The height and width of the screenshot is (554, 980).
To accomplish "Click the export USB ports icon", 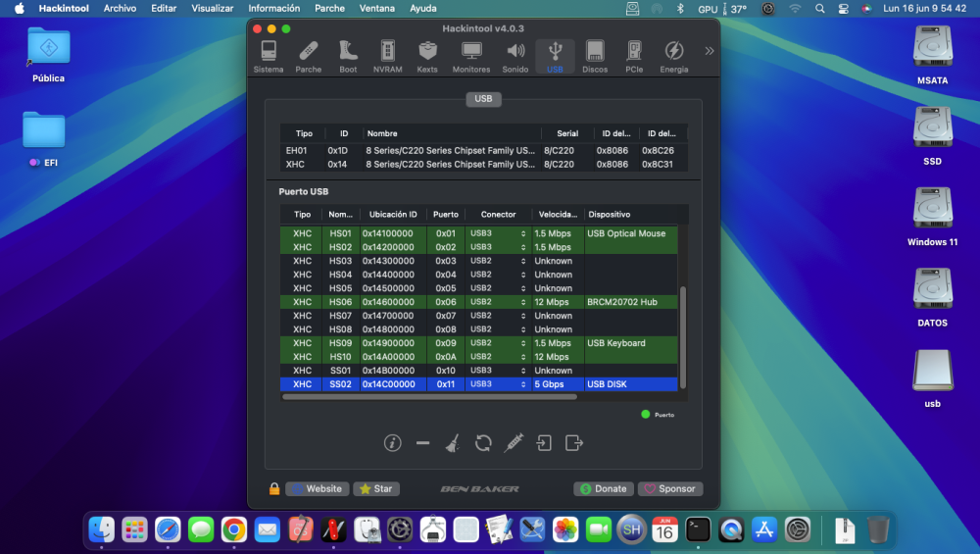I will click(573, 442).
